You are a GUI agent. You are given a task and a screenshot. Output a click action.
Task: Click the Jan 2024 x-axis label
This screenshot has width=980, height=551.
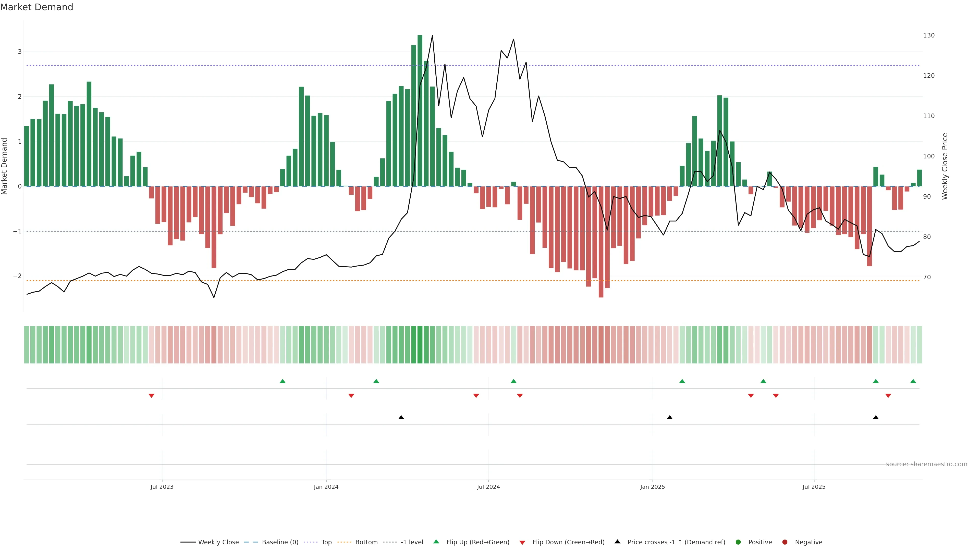point(326,487)
